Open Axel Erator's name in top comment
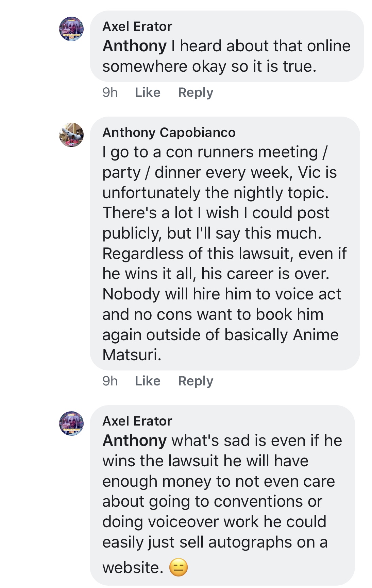The width and height of the screenshot is (372, 588). pos(137,27)
